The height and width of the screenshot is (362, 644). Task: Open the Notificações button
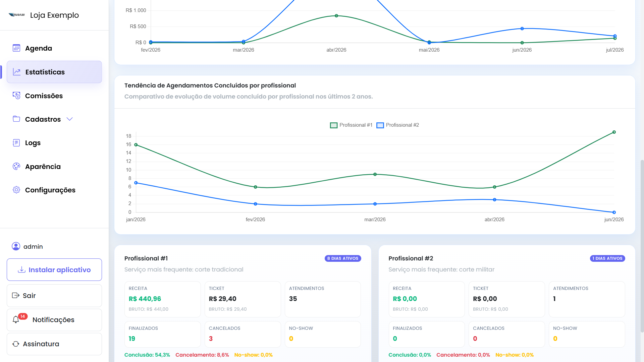tap(54, 320)
